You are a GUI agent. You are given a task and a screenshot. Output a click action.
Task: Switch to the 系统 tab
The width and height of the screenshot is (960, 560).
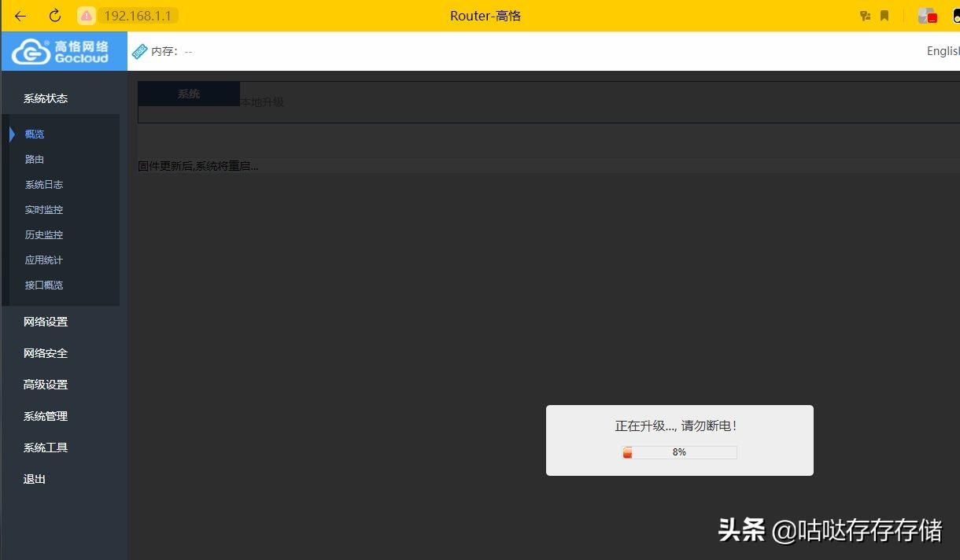click(188, 93)
